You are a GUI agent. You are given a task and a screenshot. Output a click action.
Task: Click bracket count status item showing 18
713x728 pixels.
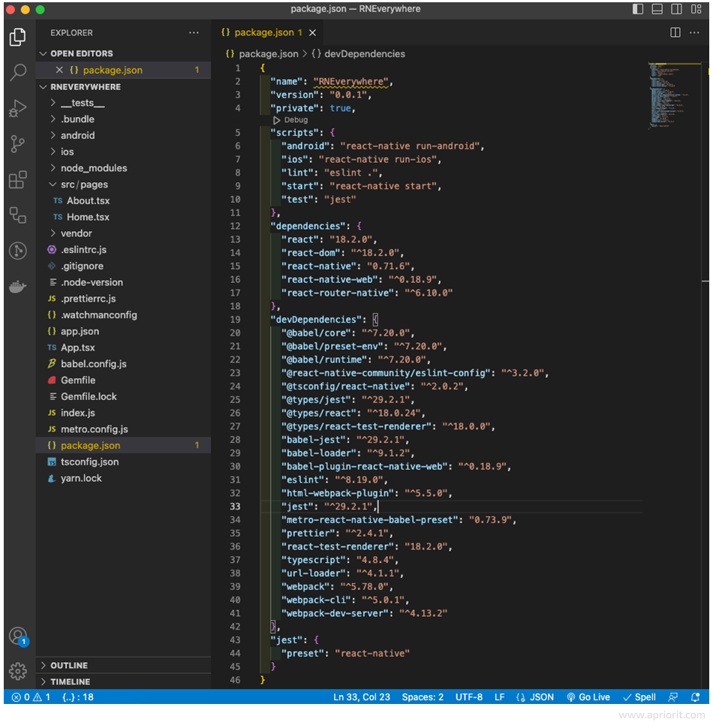pyautogui.click(x=78, y=697)
